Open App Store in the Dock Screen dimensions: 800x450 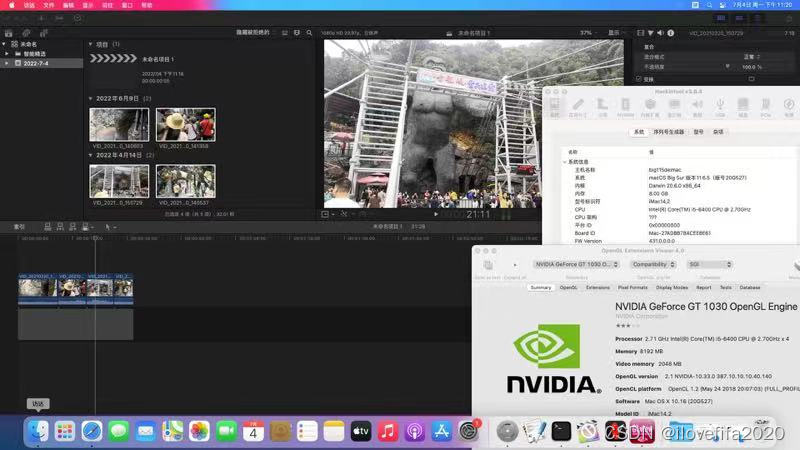441,432
